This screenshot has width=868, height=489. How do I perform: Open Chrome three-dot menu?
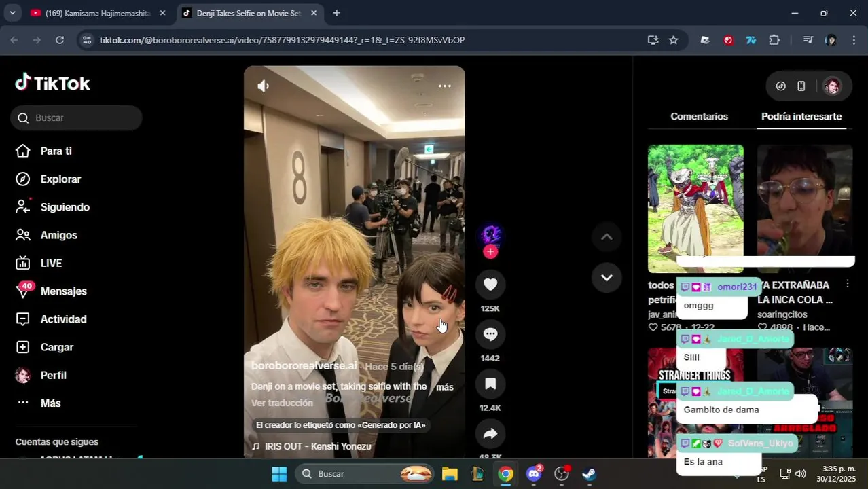(x=854, y=40)
